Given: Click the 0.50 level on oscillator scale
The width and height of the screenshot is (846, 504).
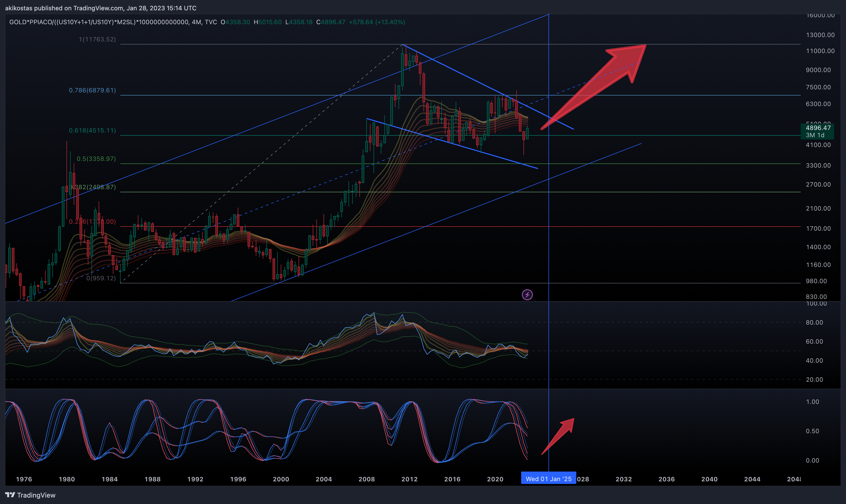Looking at the screenshot, I should pyautogui.click(x=812, y=431).
